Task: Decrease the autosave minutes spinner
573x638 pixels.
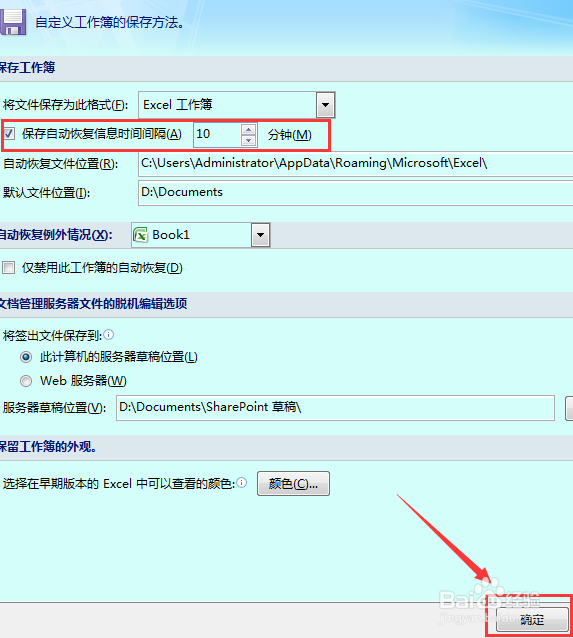Action: 249,140
